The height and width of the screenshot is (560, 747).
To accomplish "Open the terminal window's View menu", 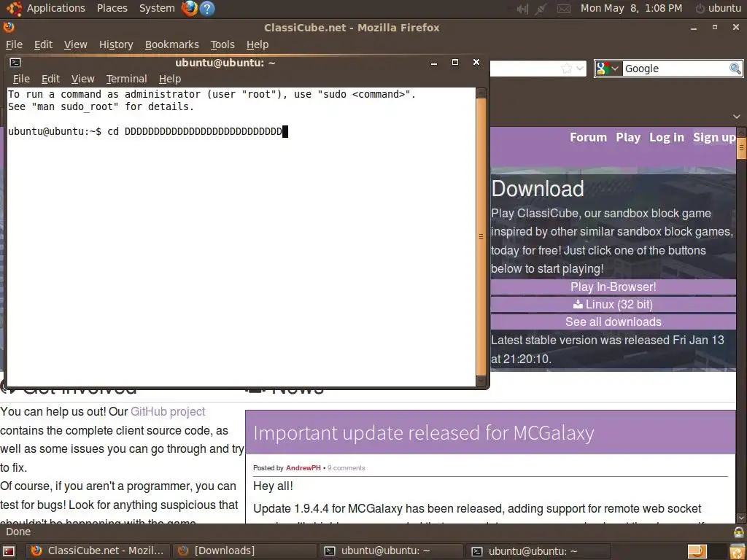I will tap(83, 79).
